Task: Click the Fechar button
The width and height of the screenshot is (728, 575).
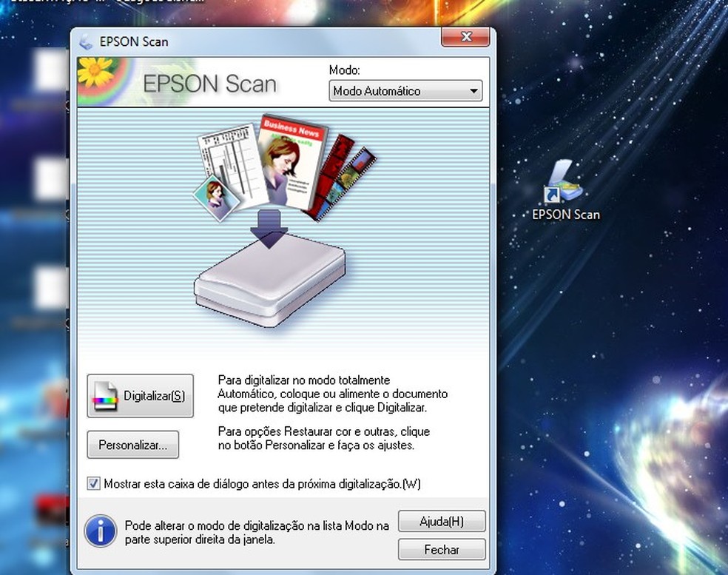Action: 442,549
